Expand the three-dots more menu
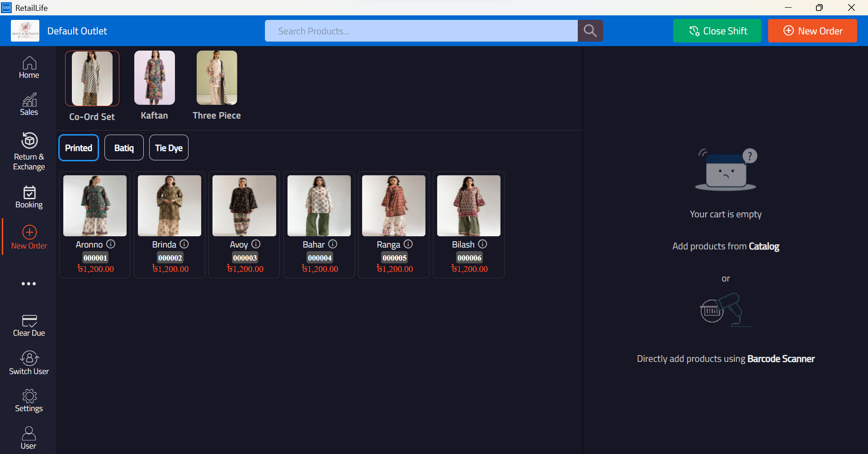 pyautogui.click(x=29, y=284)
